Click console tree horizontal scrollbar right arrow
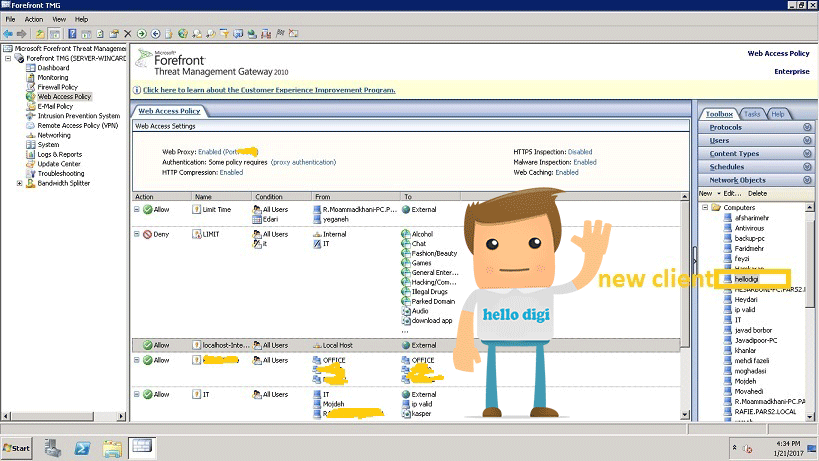Screen dimensions: 819x461 point(121,417)
